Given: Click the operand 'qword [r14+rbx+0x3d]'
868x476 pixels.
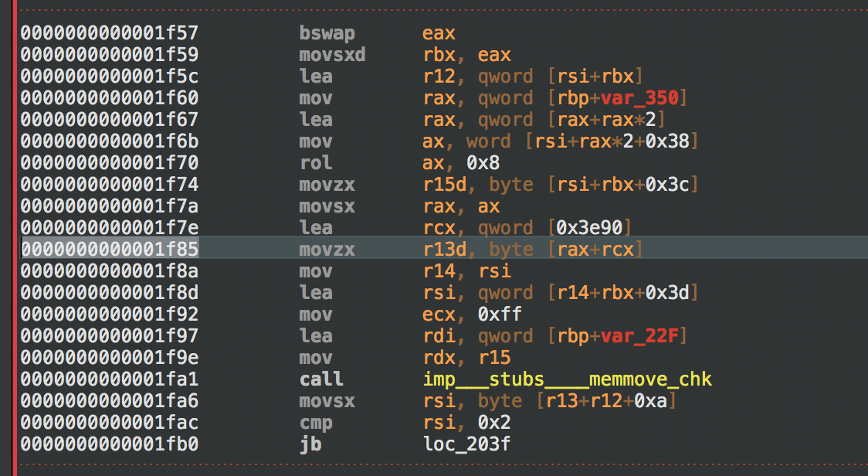Looking at the screenshot, I should click(588, 293).
